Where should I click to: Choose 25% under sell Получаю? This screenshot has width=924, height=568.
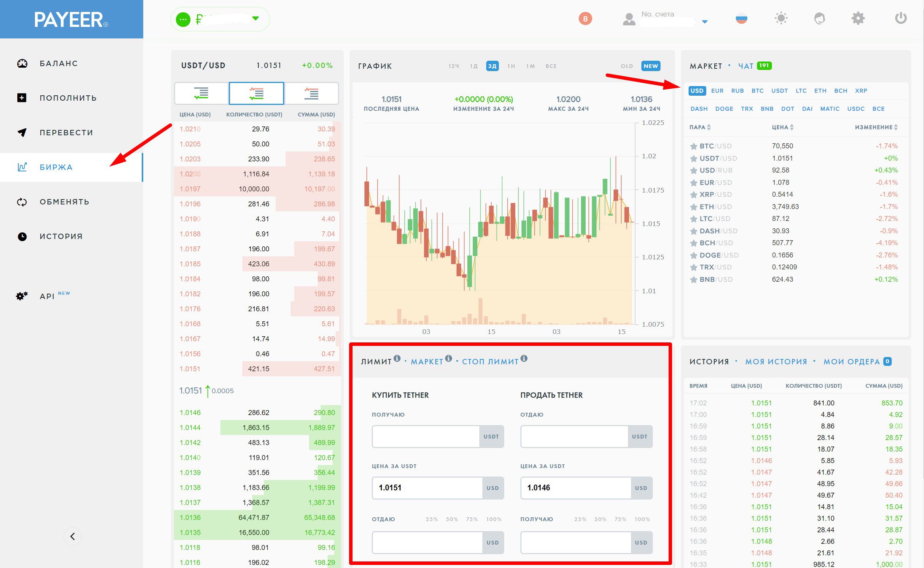(x=580, y=519)
